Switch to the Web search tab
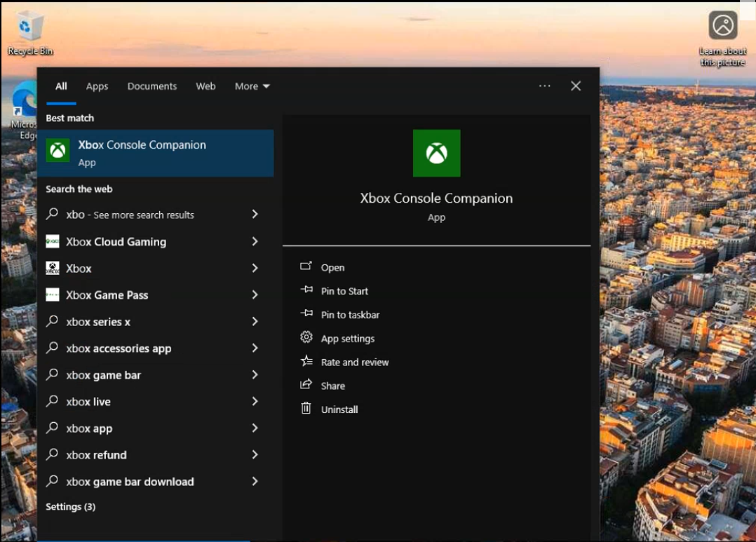The width and height of the screenshot is (756, 542). point(205,86)
